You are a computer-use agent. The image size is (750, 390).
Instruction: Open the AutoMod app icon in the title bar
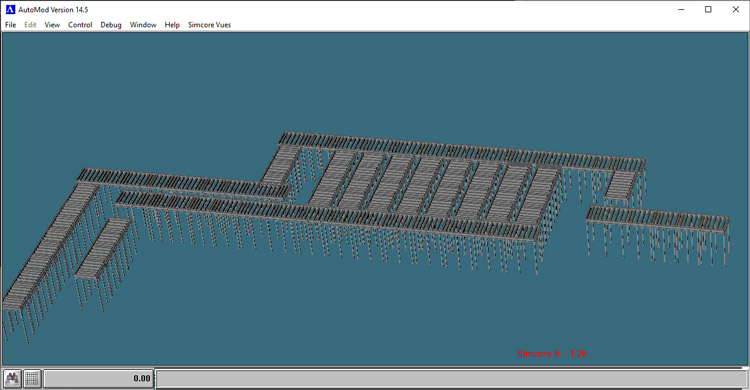10,10
